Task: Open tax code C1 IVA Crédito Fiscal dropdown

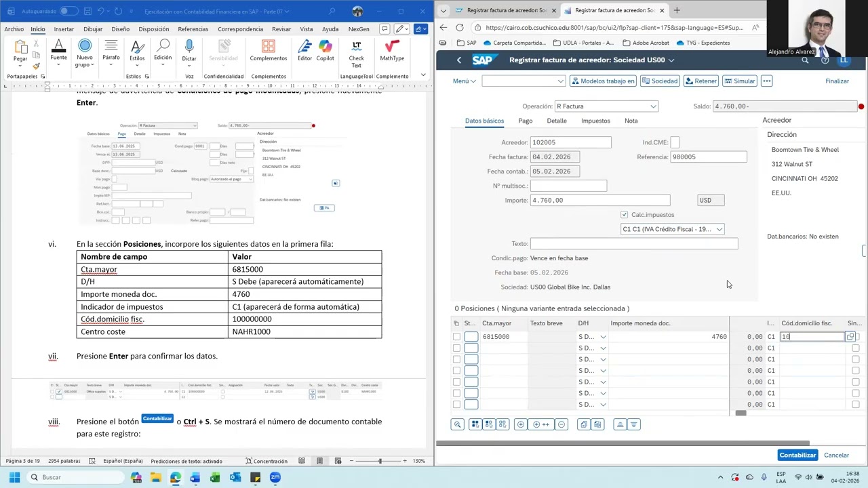Action: 719,229
